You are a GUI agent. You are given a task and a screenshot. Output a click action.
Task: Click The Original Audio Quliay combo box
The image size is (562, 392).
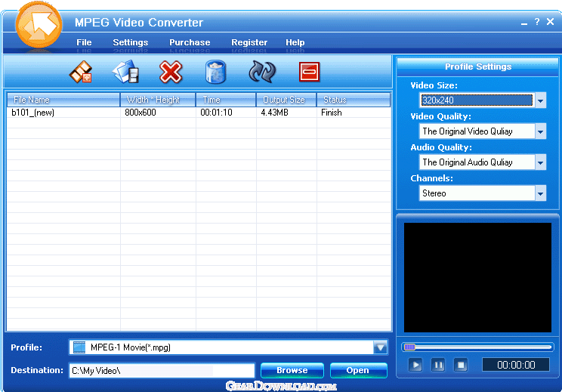(x=483, y=162)
